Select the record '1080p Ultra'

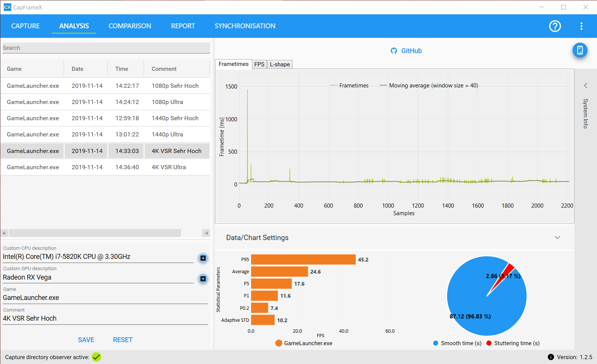point(105,102)
